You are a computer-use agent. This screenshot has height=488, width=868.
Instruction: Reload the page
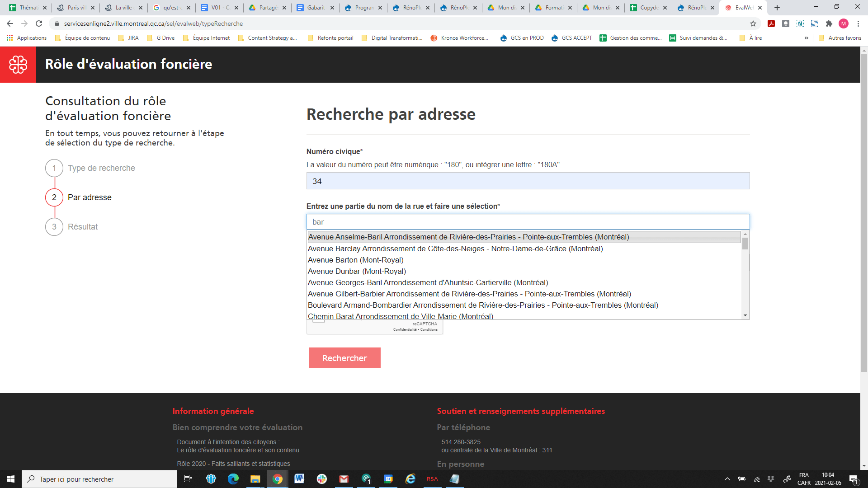39,23
